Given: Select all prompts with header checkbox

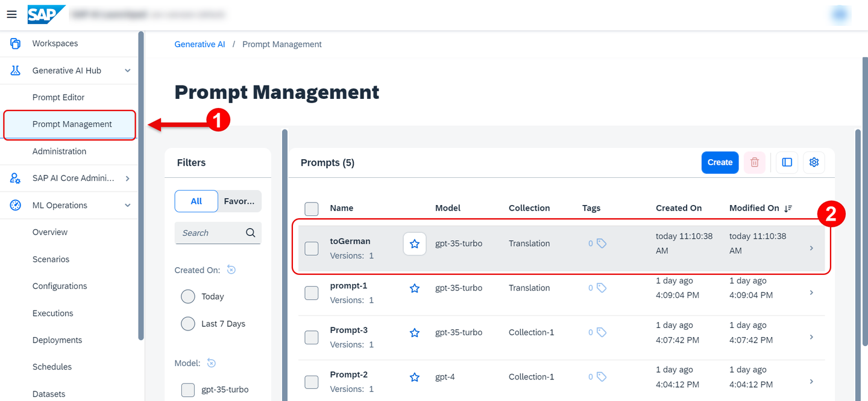Looking at the screenshot, I should click(312, 209).
